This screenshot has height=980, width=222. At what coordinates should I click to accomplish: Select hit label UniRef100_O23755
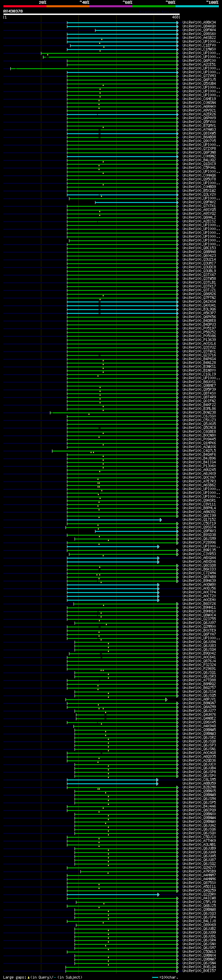pyautogui.click(x=199, y=619)
